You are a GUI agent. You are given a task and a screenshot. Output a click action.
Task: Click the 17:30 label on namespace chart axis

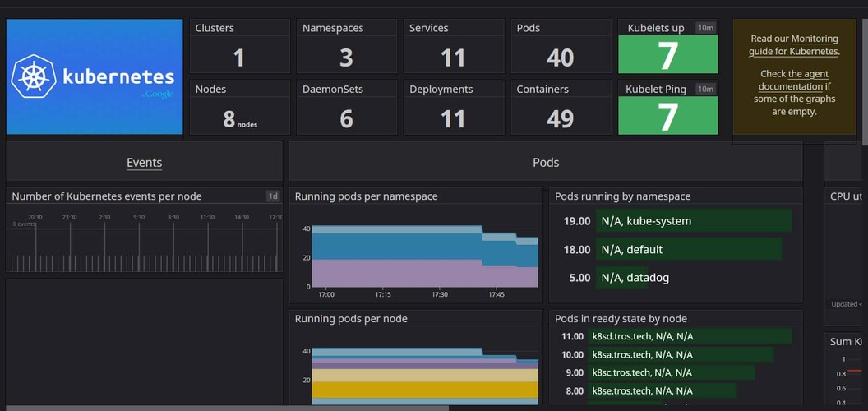(x=440, y=294)
